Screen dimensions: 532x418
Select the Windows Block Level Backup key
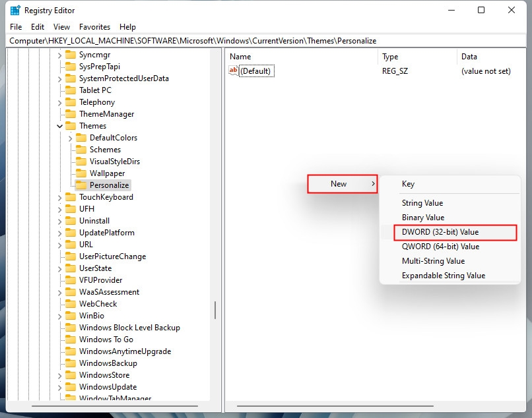129,328
